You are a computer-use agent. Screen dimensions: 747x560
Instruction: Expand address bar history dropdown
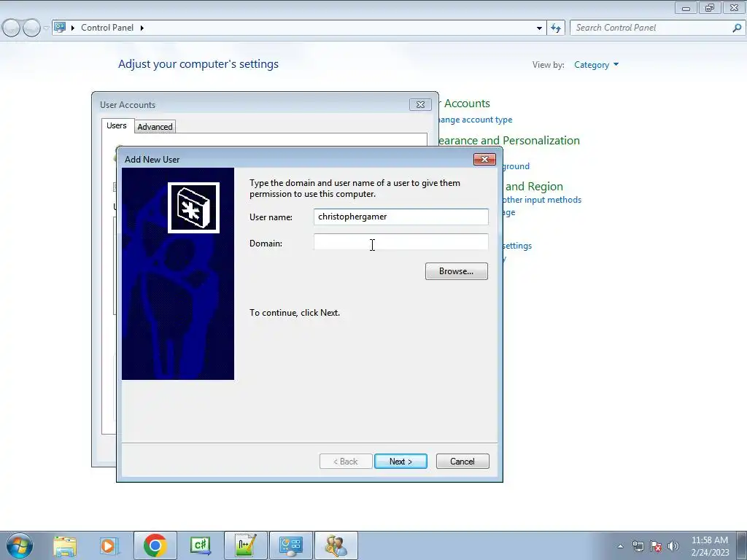539,28
